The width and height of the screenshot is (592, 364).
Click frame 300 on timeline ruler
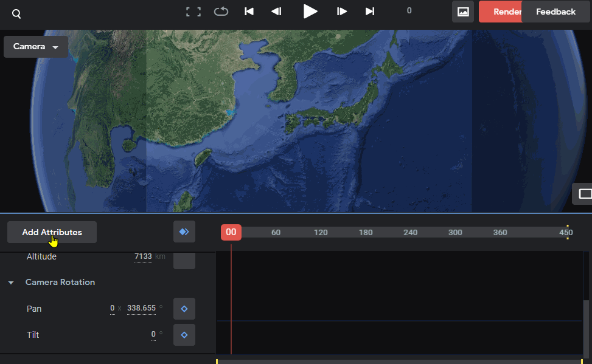click(x=455, y=233)
